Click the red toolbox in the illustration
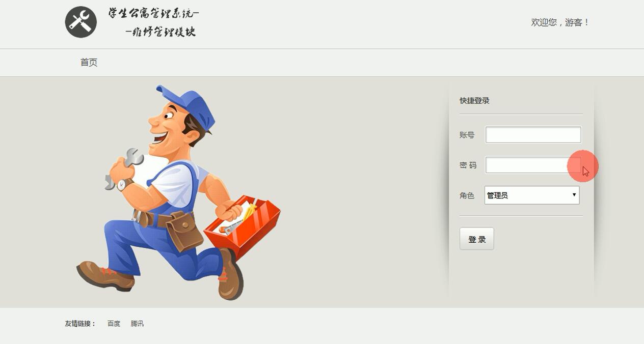644x344 pixels. click(x=243, y=224)
